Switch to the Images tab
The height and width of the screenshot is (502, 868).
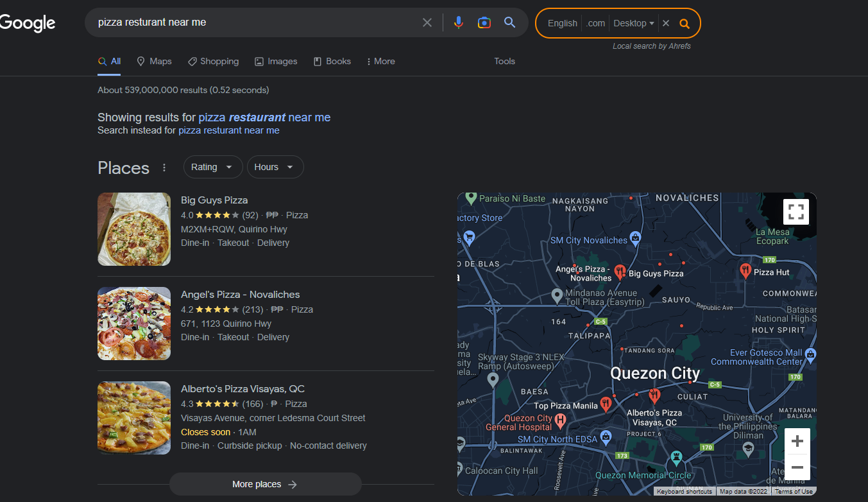point(276,61)
